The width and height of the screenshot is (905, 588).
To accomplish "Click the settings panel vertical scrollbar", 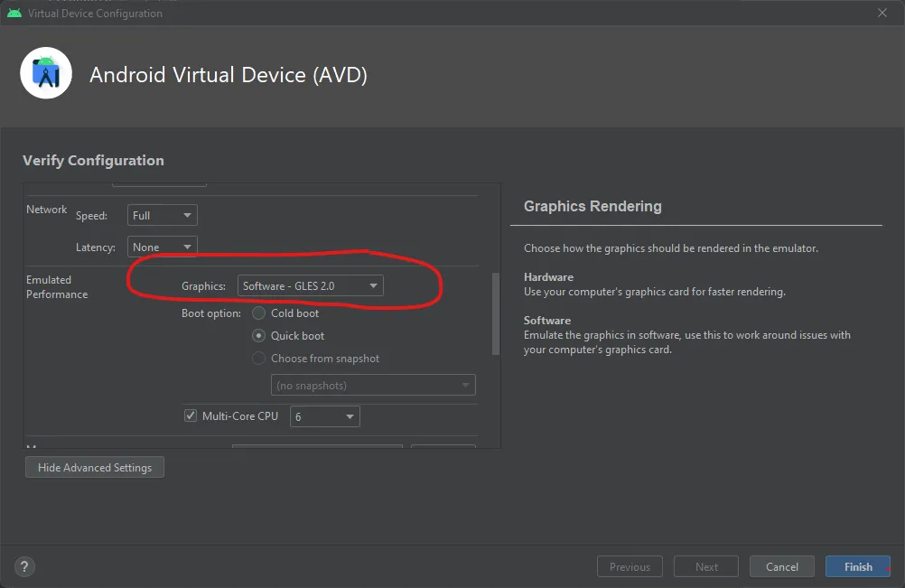I will (x=495, y=313).
